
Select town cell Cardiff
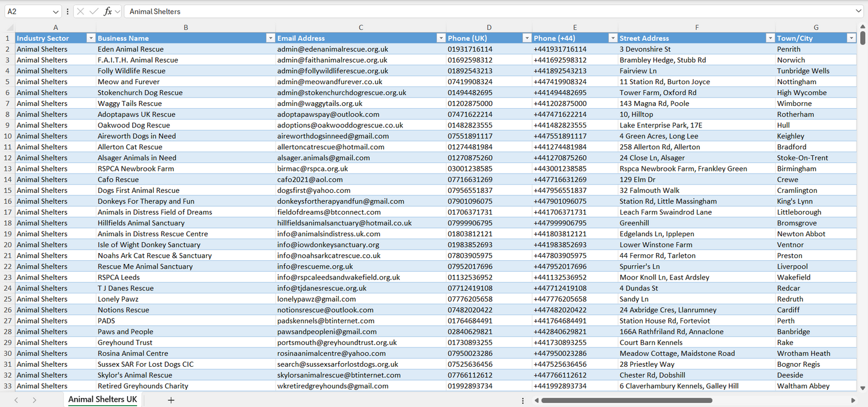coord(816,310)
